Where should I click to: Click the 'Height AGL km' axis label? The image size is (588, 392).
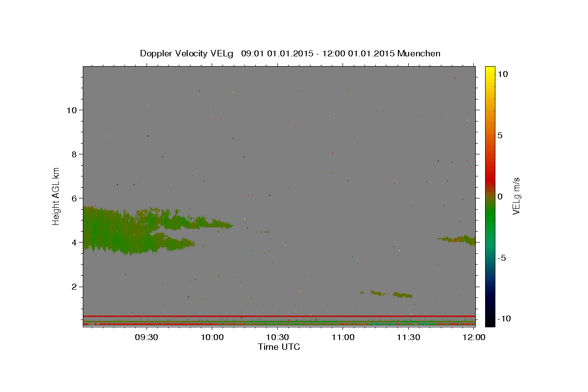[56, 196]
